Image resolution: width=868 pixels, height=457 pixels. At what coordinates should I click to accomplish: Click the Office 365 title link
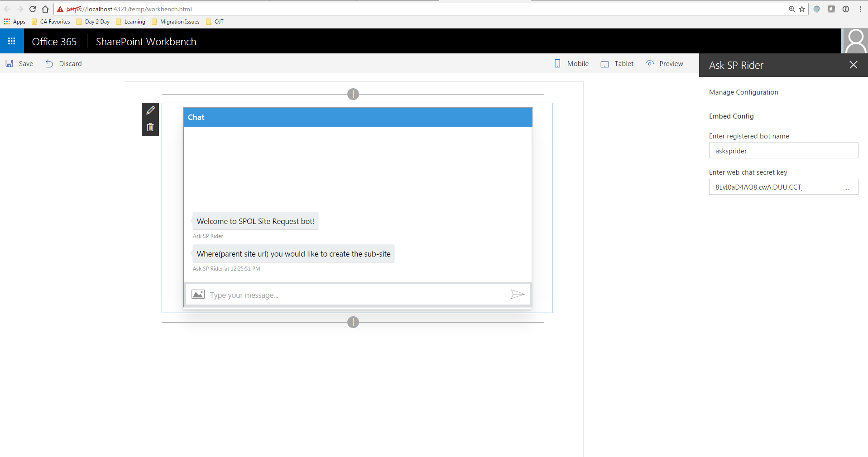click(x=54, y=42)
